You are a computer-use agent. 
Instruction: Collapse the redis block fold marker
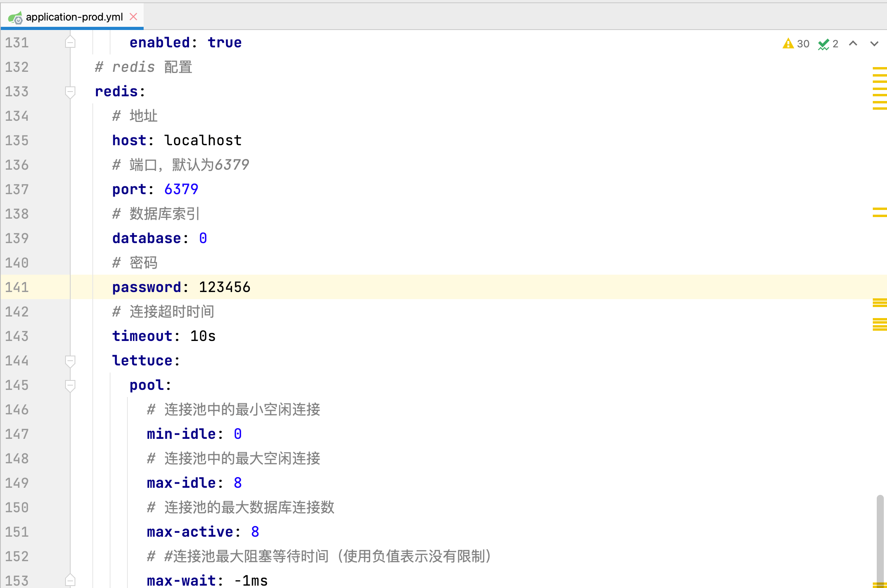(70, 92)
